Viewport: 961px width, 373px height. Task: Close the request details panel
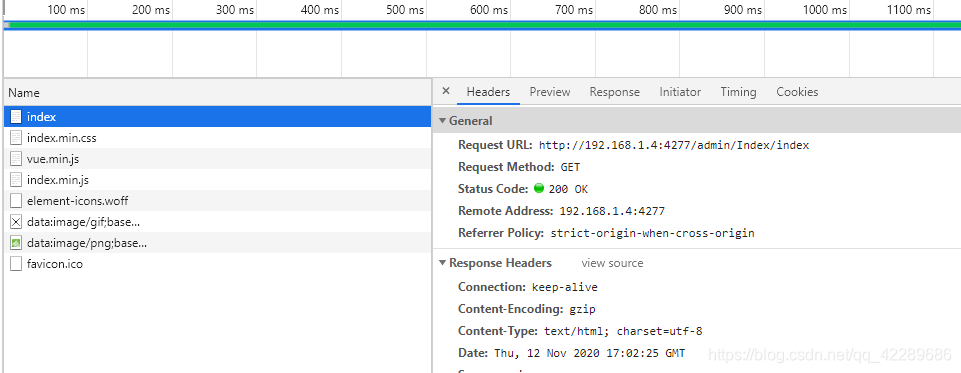(446, 91)
